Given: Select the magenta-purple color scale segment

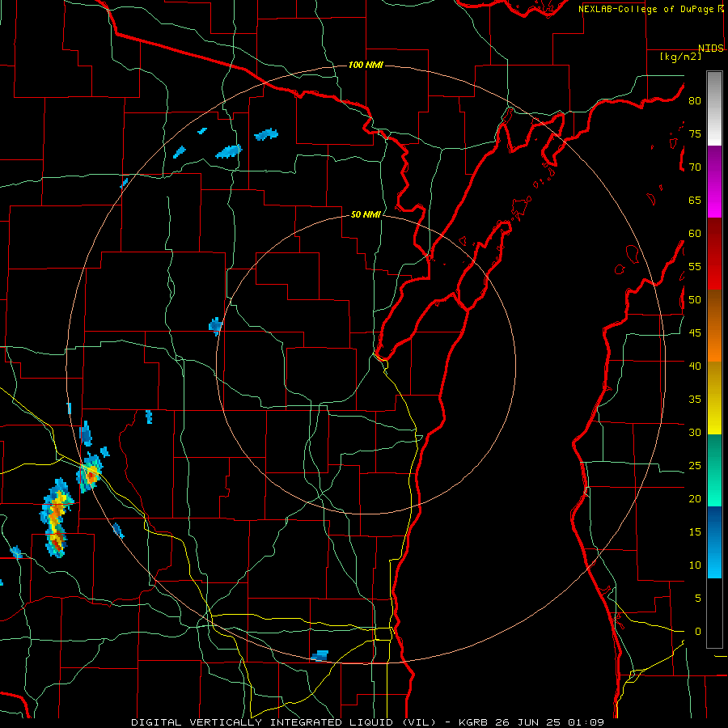Looking at the screenshot, I should pos(714,181).
